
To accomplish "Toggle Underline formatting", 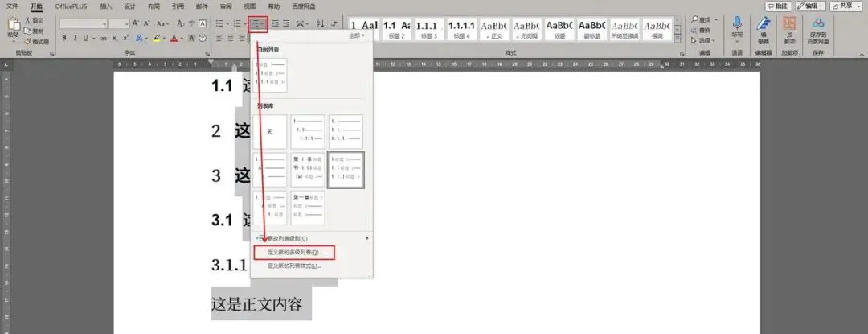I will point(86,38).
